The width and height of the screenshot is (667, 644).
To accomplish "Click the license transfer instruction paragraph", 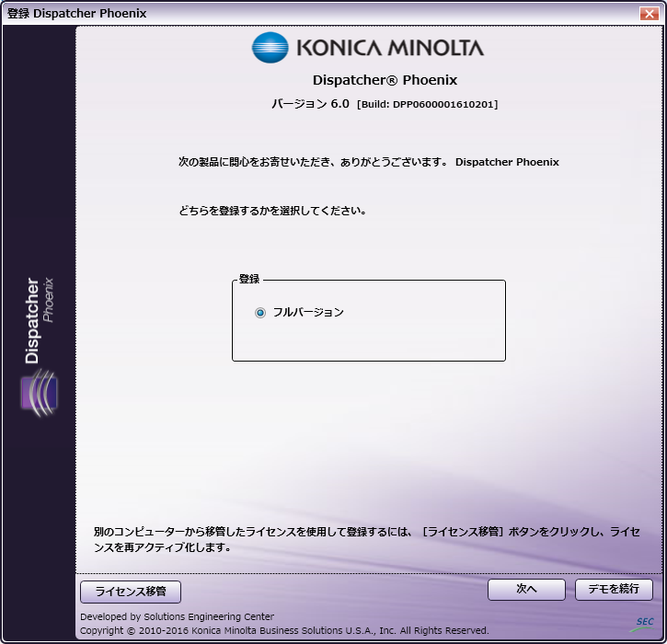I will (x=367, y=539).
